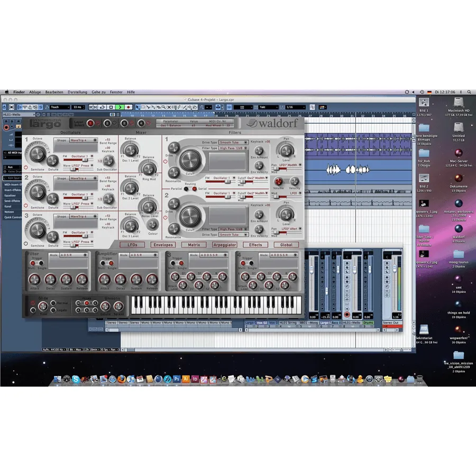476x476 pixels.
Task: Toggle Oscillator 1 power button
Action: point(26,167)
